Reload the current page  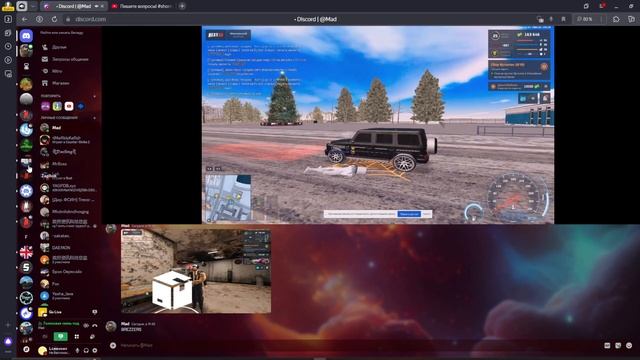click(54, 19)
